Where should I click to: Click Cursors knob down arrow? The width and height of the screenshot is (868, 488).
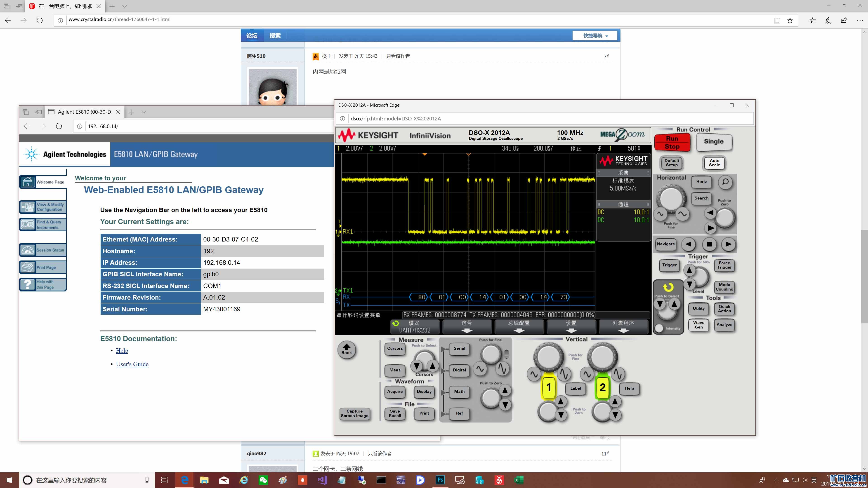[417, 366]
